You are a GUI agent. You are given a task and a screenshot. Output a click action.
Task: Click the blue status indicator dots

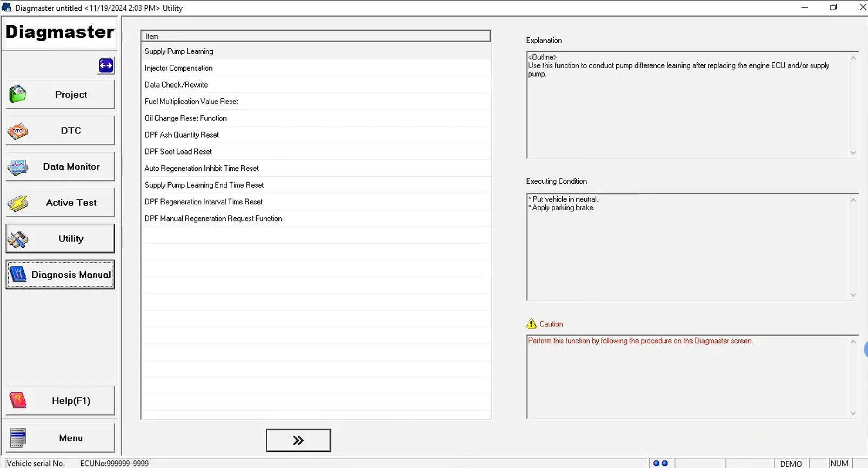pos(660,463)
